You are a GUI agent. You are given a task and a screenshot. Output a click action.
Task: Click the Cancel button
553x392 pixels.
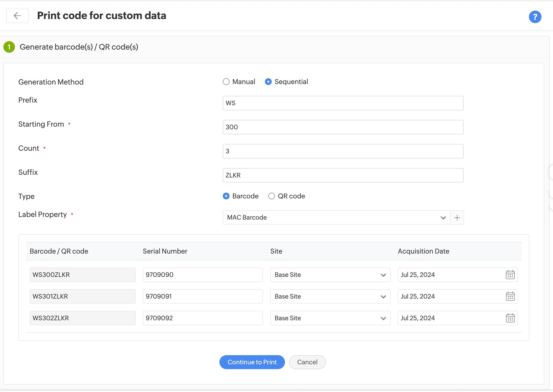tap(307, 362)
